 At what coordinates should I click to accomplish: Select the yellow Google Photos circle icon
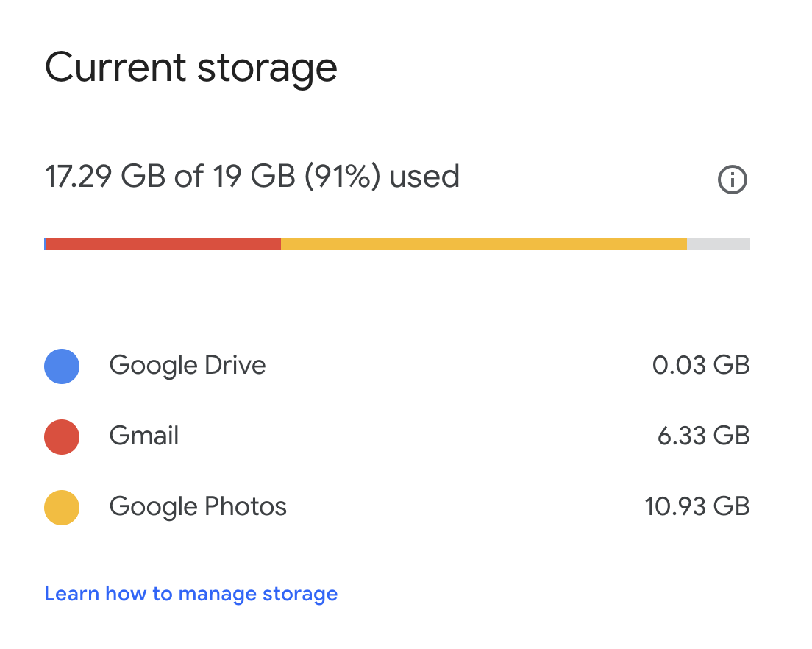pyautogui.click(x=62, y=507)
